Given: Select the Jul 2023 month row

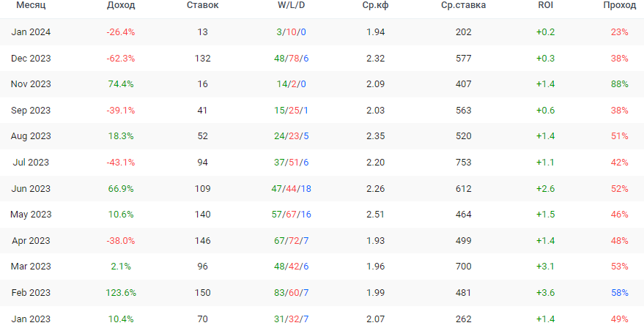Looking at the screenshot, I should pyautogui.click(x=31, y=163).
